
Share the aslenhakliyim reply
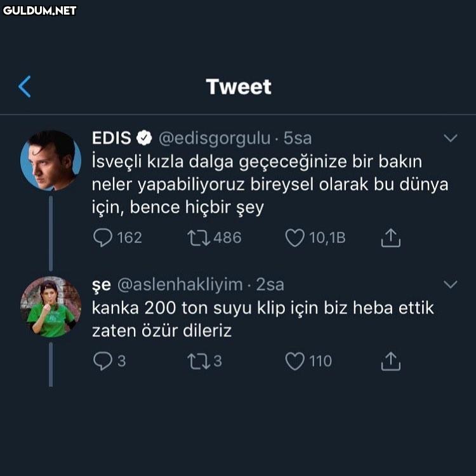point(391,361)
